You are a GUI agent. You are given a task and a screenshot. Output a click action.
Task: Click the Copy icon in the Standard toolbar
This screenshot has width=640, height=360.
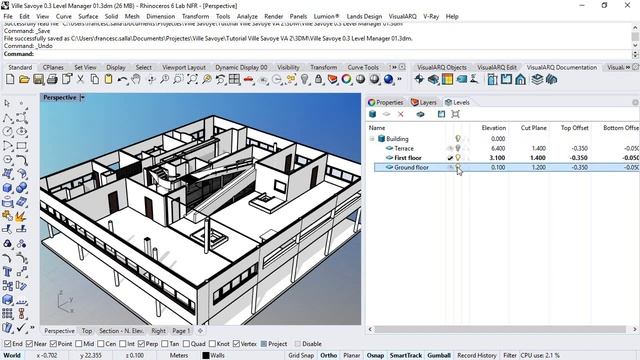(x=95, y=79)
